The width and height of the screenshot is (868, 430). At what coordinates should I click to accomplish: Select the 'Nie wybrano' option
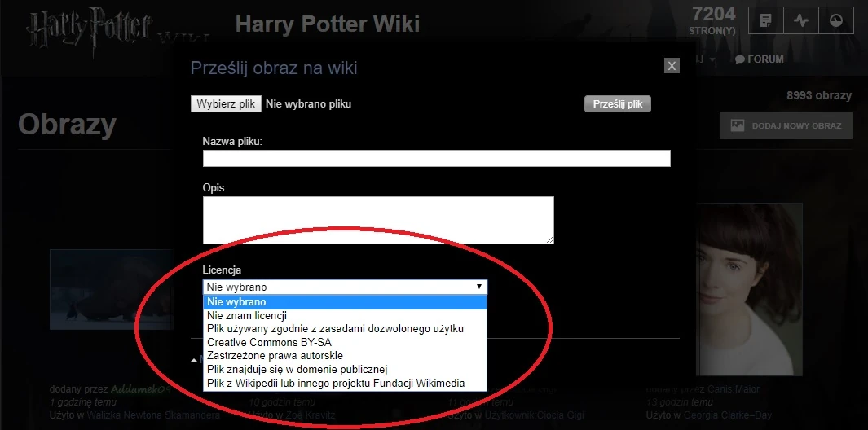tap(345, 301)
